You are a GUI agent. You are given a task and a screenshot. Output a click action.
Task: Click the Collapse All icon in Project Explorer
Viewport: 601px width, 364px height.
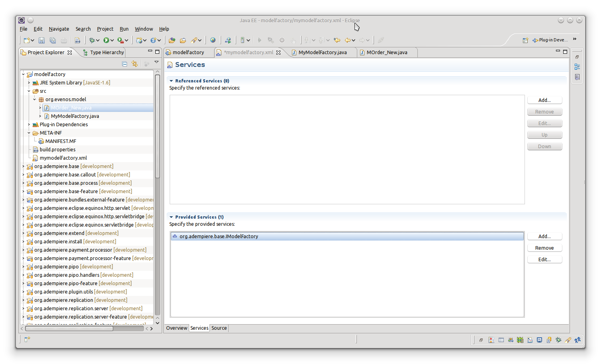point(125,64)
